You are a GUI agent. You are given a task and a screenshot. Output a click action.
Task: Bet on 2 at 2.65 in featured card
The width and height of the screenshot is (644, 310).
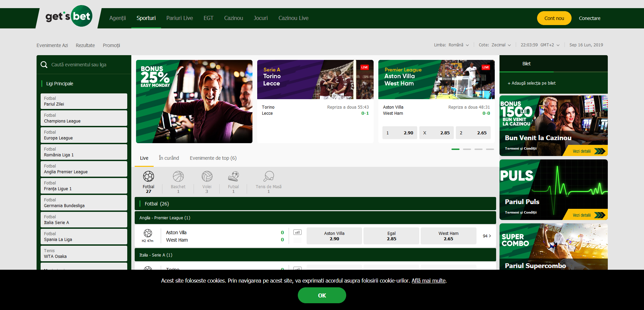tap(473, 133)
